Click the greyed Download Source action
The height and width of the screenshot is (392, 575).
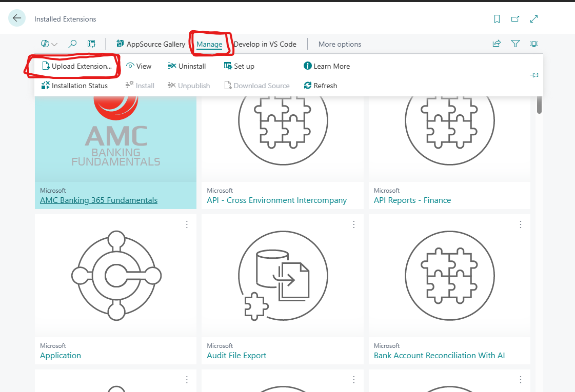point(256,86)
